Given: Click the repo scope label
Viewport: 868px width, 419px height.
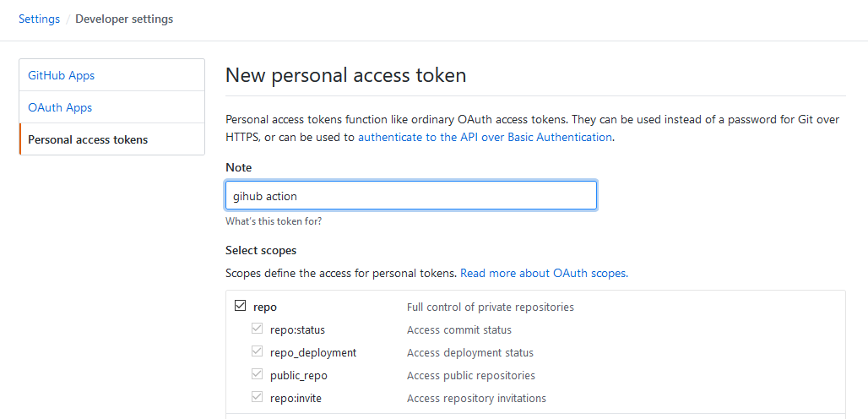Looking at the screenshot, I should [265, 307].
